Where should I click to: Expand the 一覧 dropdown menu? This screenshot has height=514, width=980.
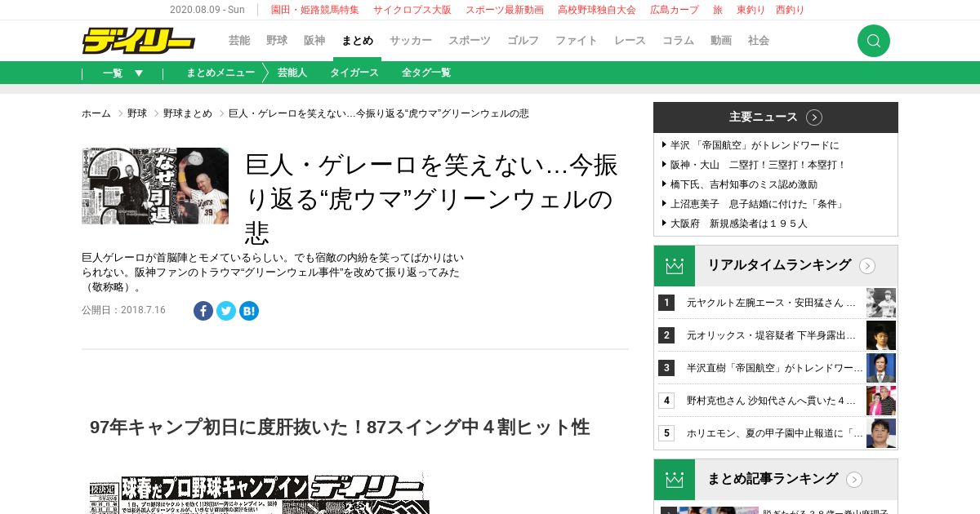click(x=122, y=73)
